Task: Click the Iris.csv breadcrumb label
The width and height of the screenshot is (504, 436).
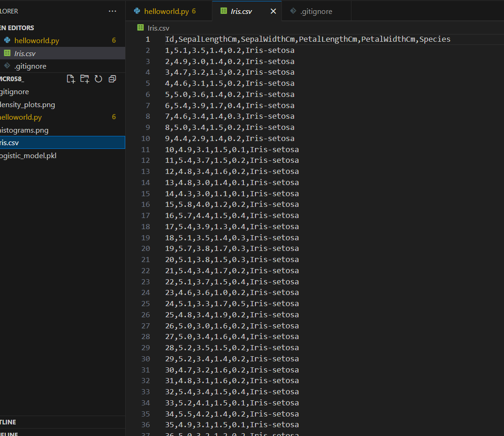Action: click(x=158, y=28)
